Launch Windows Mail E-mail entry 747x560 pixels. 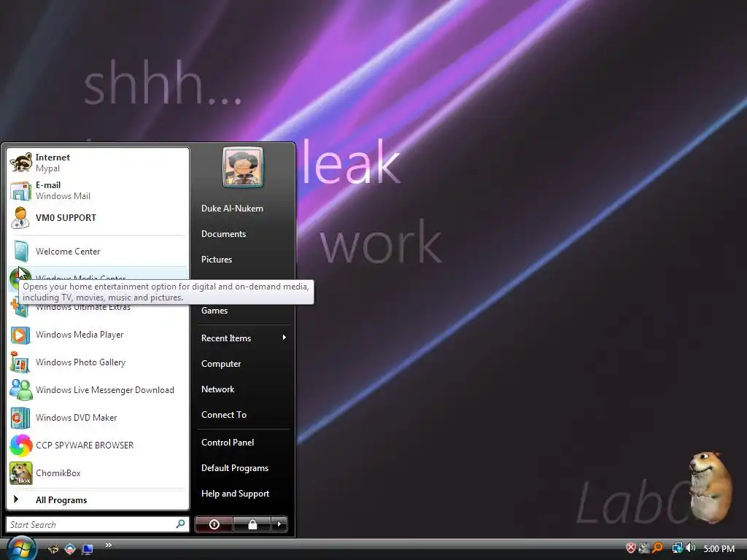(x=98, y=190)
